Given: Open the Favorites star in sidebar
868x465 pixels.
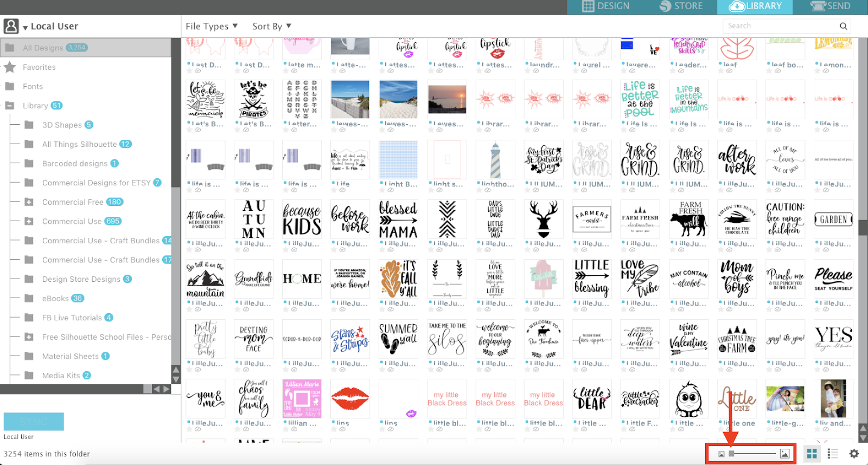Looking at the screenshot, I should click(10, 67).
